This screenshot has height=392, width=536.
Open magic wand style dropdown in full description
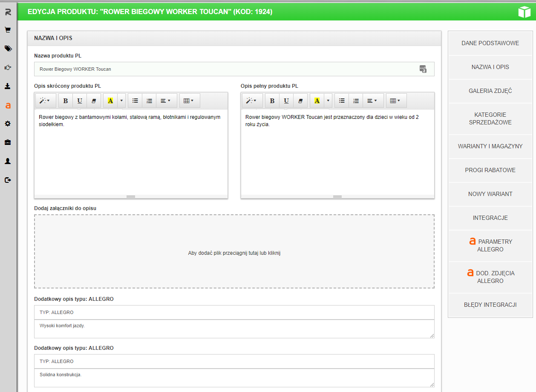(252, 101)
